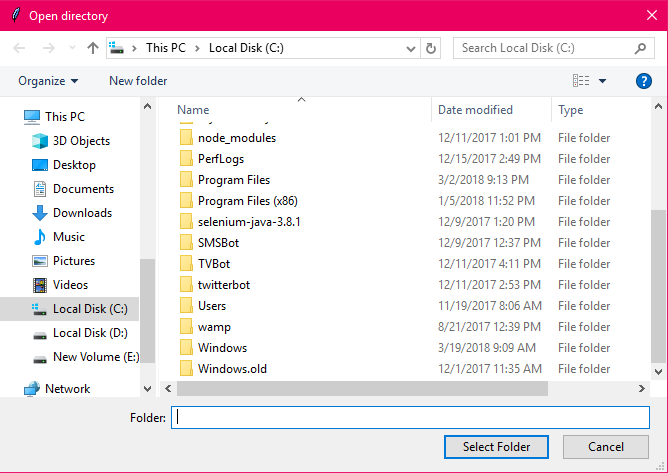Click the navigation pane scroll-down arrow

pyautogui.click(x=147, y=389)
